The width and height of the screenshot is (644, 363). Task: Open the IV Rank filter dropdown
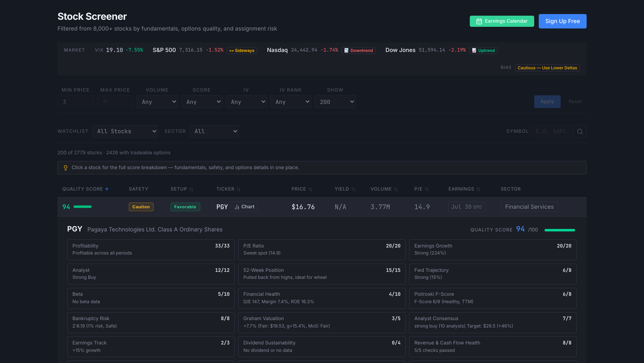pyautogui.click(x=290, y=102)
